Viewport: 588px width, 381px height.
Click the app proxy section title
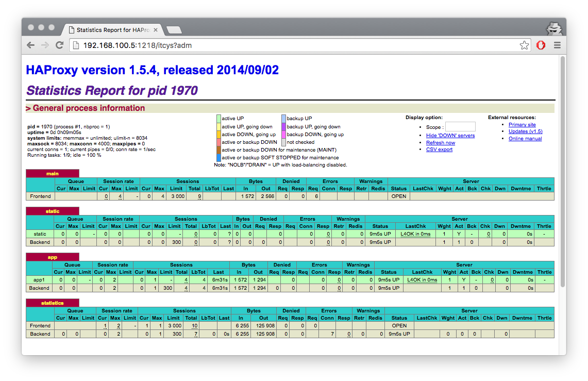point(53,257)
